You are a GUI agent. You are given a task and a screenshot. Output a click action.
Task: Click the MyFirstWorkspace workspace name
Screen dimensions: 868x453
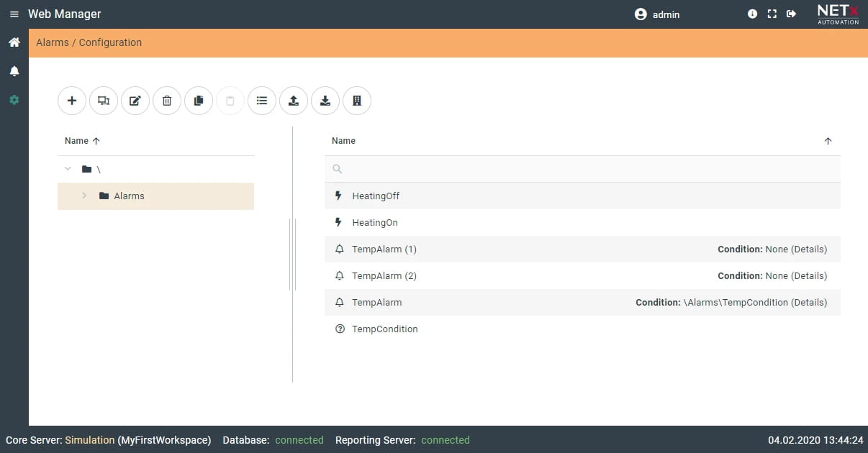click(x=165, y=440)
